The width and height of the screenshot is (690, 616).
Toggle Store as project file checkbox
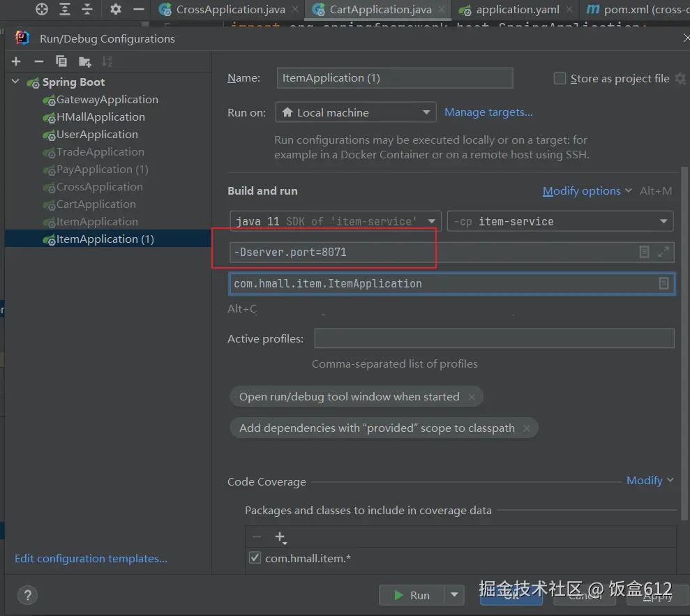(x=560, y=79)
